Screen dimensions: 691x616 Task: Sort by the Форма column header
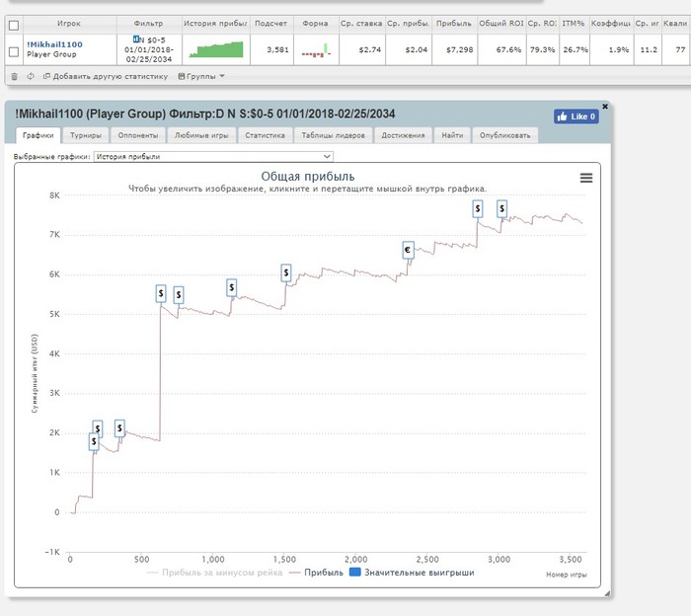(x=315, y=24)
